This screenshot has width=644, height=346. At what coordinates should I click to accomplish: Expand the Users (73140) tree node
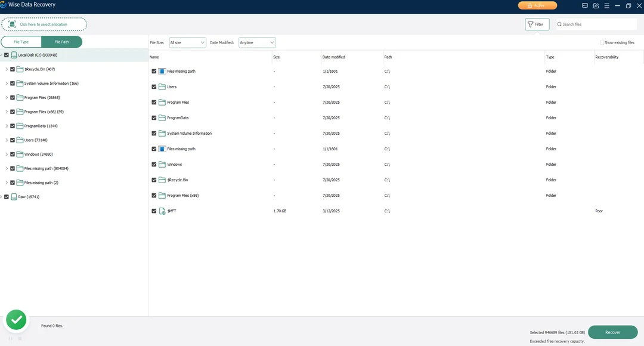tap(7, 140)
